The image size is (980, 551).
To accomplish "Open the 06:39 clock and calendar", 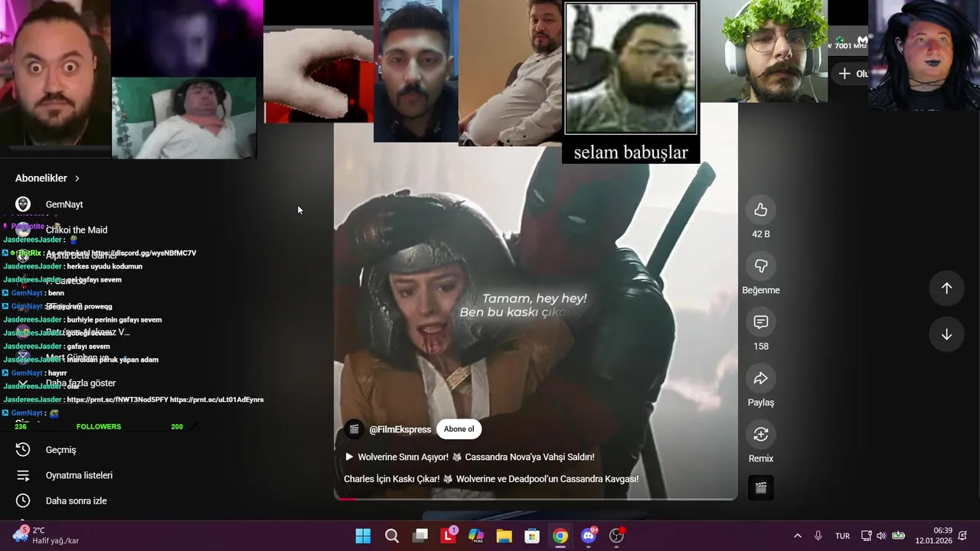I will [x=933, y=536].
